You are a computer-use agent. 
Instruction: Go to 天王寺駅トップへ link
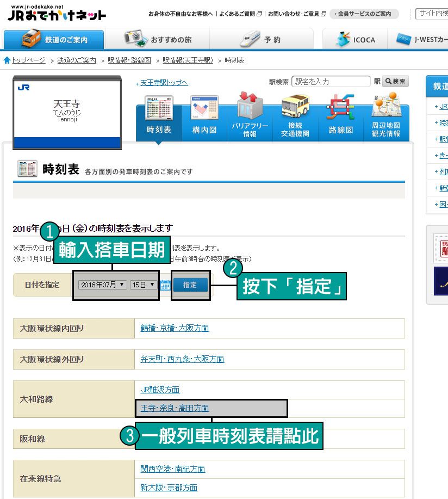click(x=164, y=83)
